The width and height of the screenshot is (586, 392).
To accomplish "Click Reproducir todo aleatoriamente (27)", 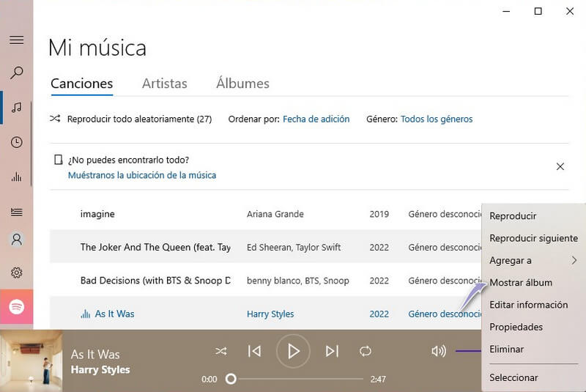I will [139, 119].
